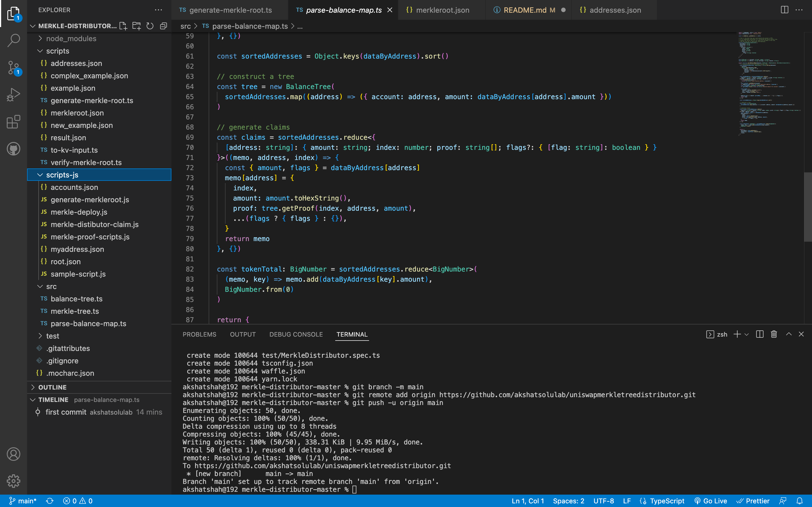The height and width of the screenshot is (507, 812).
Task: Collapse the scripts-js folder
Action: point(40,175)
